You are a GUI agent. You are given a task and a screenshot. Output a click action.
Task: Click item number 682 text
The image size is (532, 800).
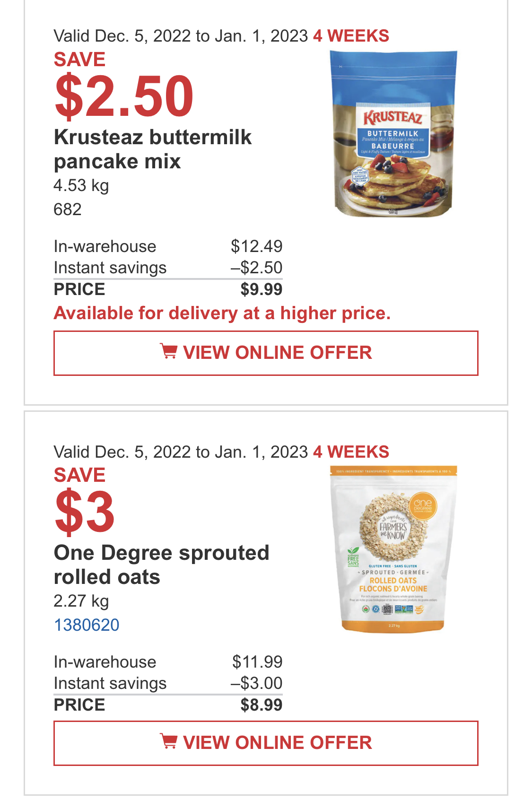click(x=68, y=209)
